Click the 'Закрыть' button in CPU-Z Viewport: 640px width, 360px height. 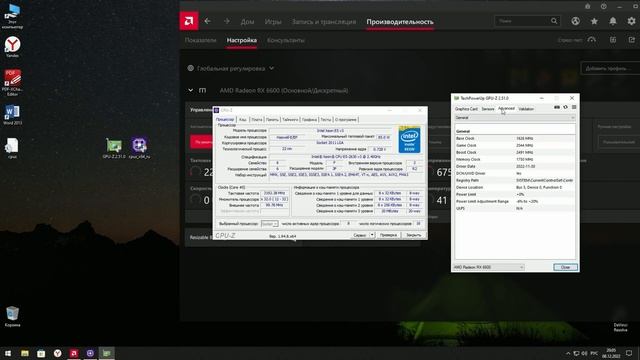(413, 235)
